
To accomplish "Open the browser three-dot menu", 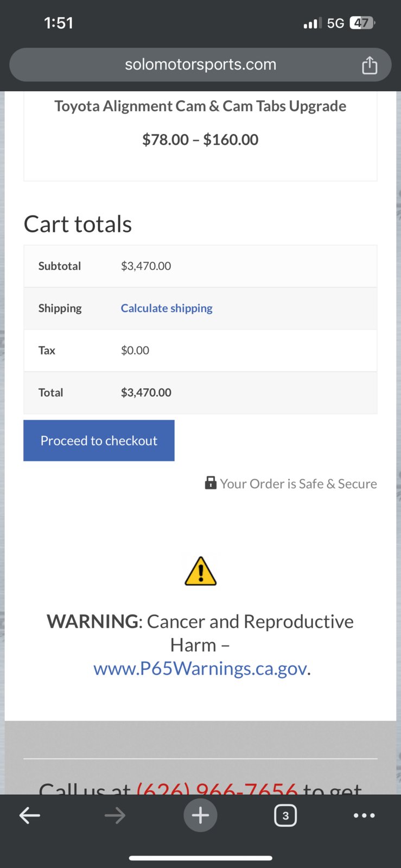I will click(x=364, y=815).
